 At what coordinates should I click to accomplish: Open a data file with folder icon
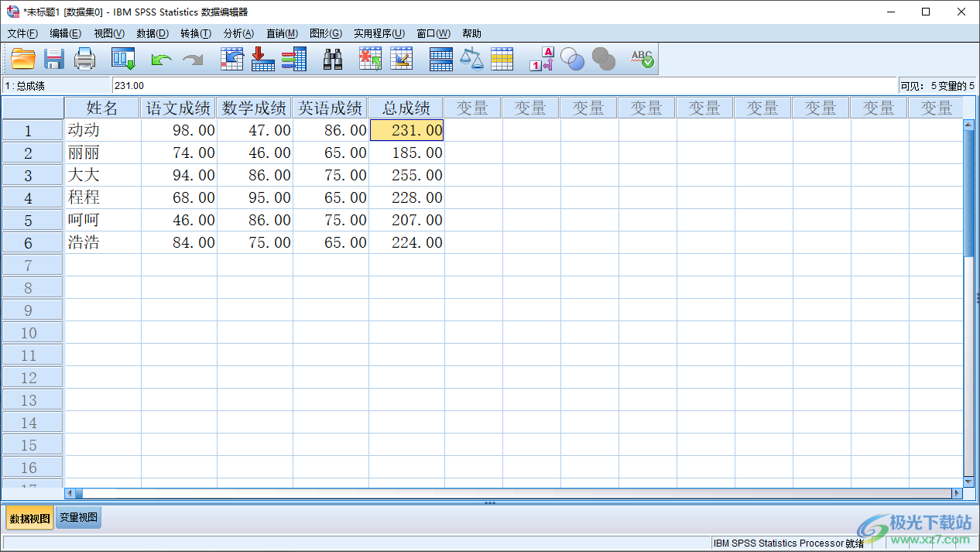pyautogui.click(x=23, y=59)
